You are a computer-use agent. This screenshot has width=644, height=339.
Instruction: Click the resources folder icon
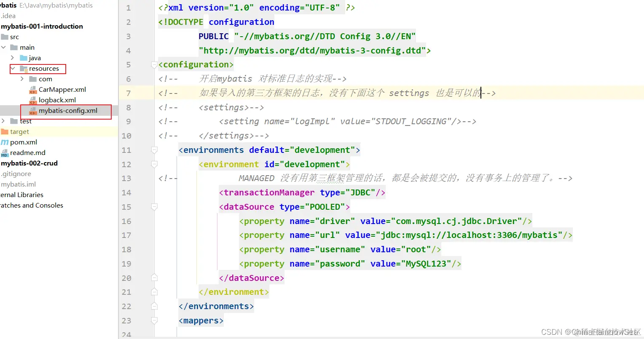pyautogui.click(x=24, y=69)
